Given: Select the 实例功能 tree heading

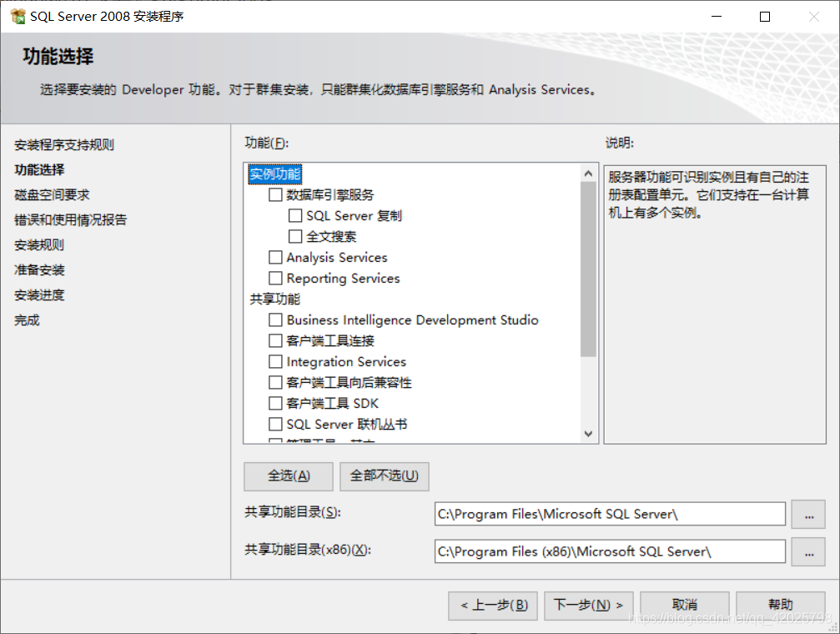Looking at the screenshot, I should (x=274, y=174).
